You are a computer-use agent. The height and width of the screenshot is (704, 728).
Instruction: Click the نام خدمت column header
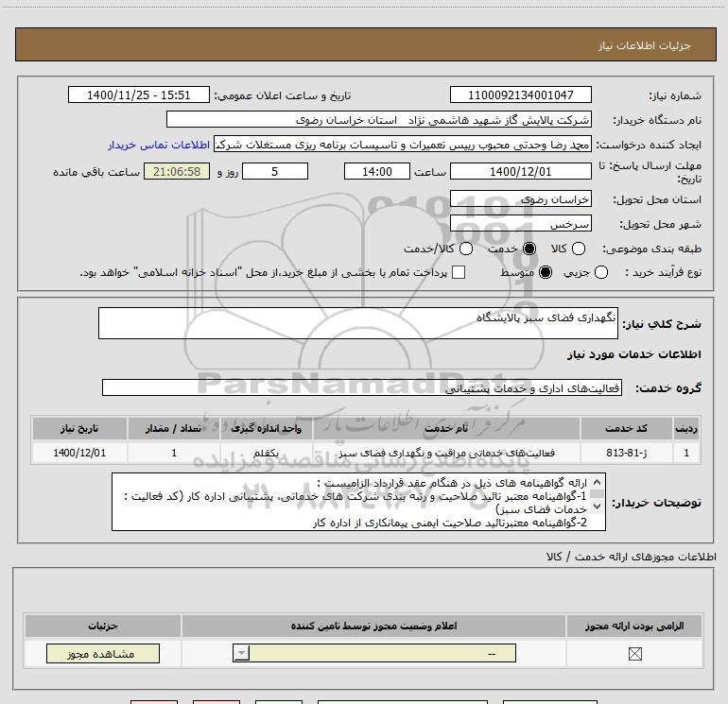tap(446, 428)
